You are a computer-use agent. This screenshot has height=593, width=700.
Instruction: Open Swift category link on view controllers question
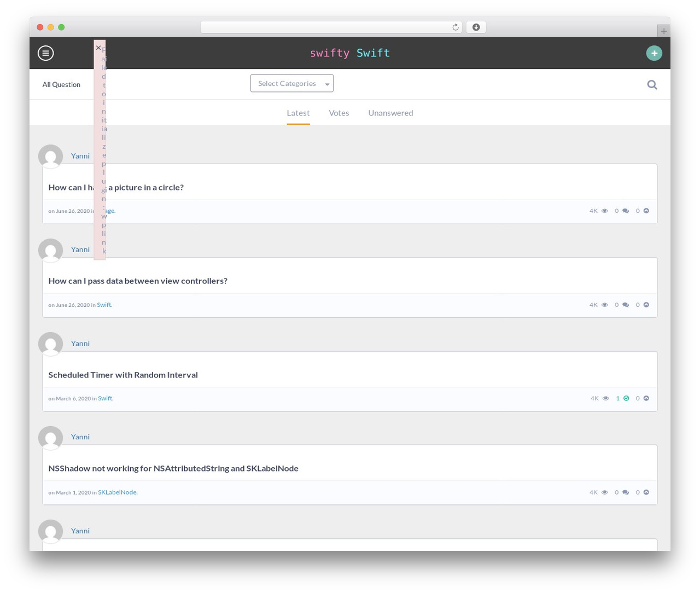[104, 305]
